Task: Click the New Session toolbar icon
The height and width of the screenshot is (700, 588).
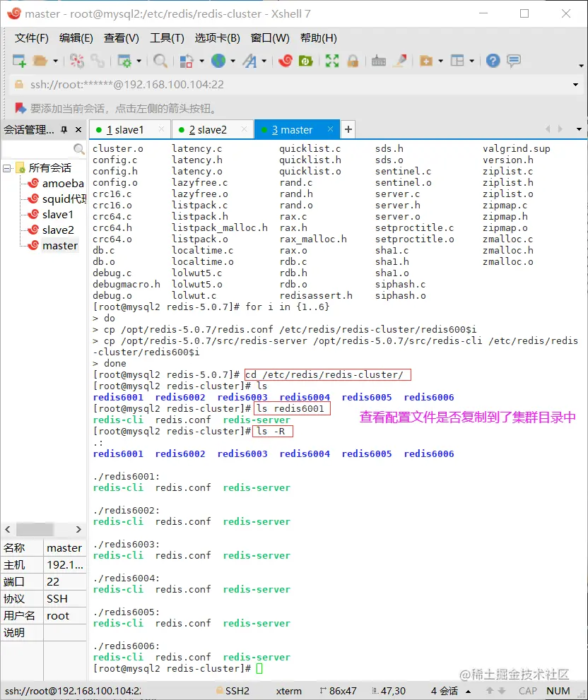Action: pos(19,61)
